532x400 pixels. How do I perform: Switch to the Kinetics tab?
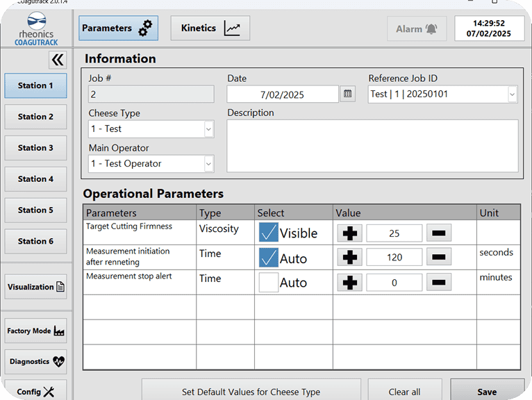coord(210,28)
